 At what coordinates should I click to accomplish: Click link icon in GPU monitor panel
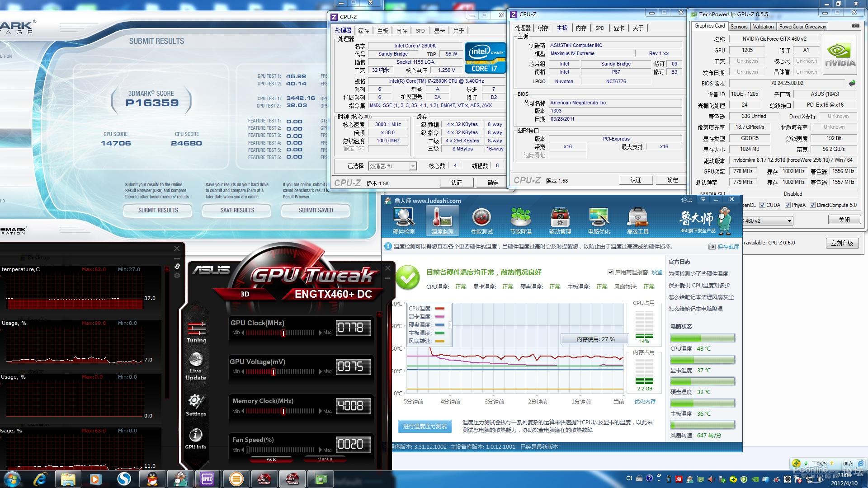tap(177, 266)
